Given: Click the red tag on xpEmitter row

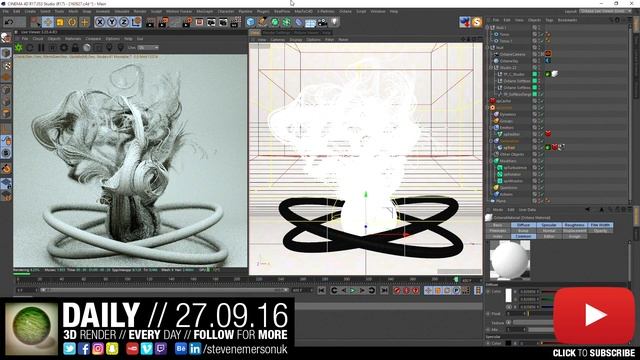Looking at the screenshot, I should click(548, 134).
